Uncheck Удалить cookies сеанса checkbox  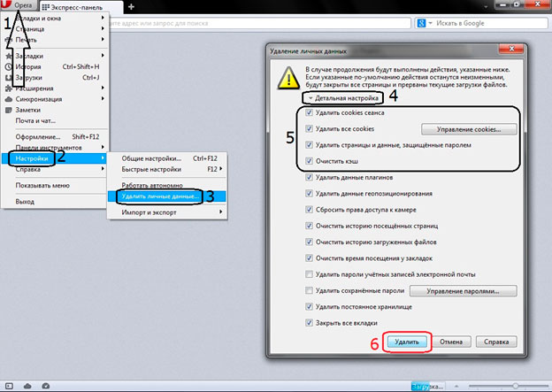tap(308, 113)
